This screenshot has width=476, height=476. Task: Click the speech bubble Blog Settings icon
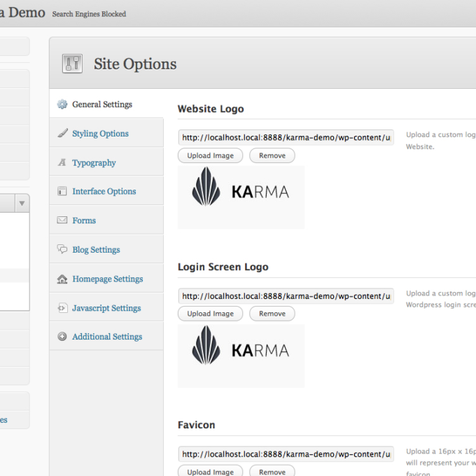coord(62,250)
